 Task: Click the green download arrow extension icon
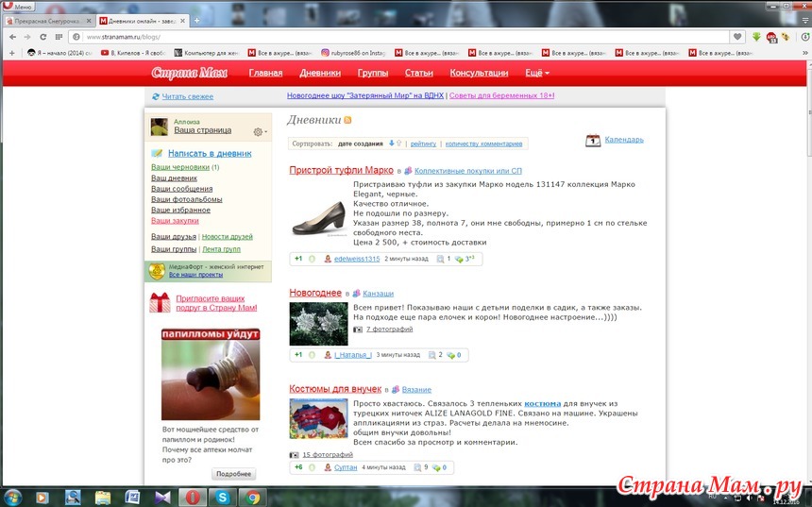756,36
